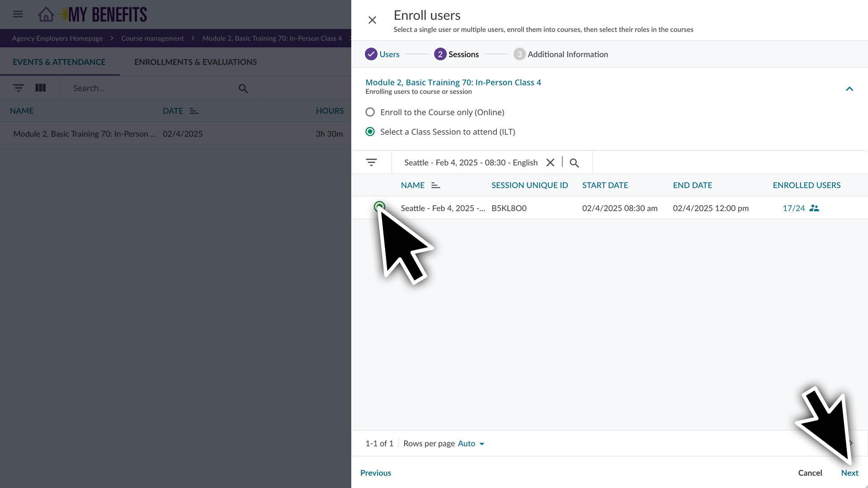
Task: Switch to Enrollments & Evaluations tab
Action: coord(195,62)
